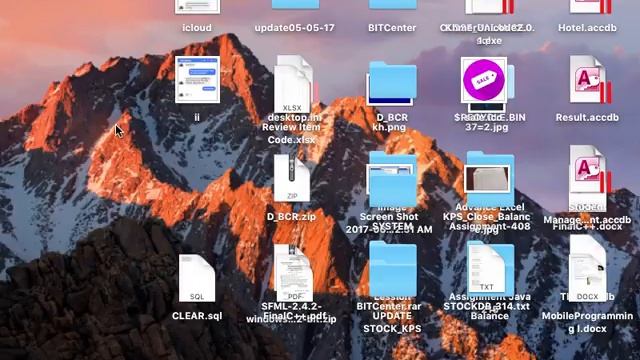Select the D_BCR.zip archive icon
Viewport: 640px width, 360px height.
coord(291,178)
